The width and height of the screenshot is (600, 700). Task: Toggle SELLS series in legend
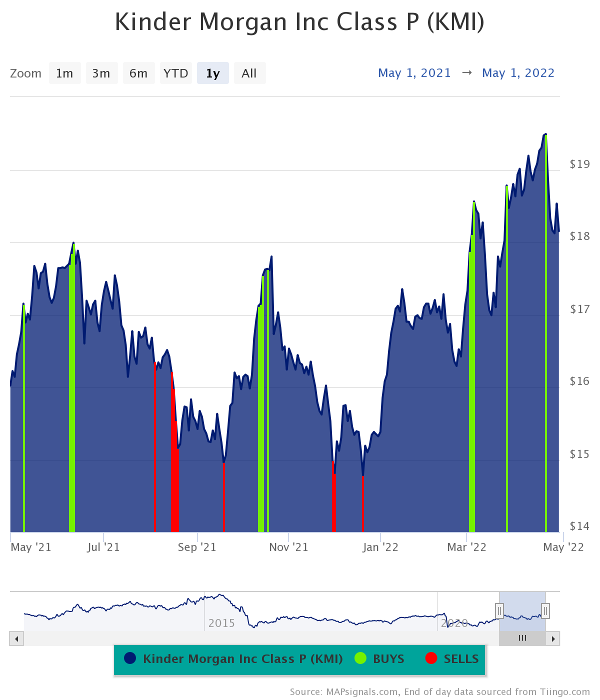coord(452,659)
